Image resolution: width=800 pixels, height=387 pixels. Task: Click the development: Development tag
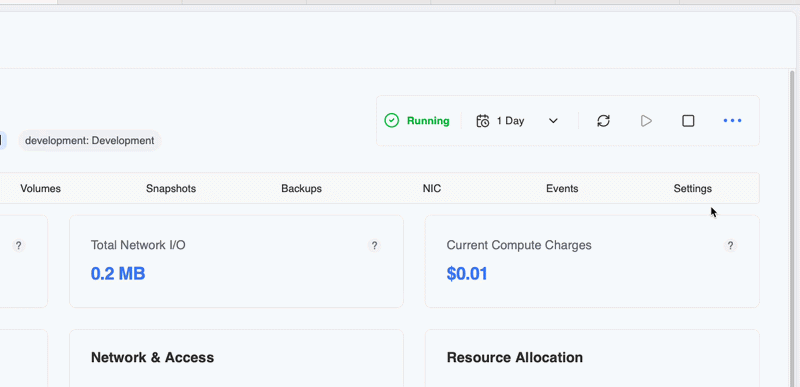(90, 141)
